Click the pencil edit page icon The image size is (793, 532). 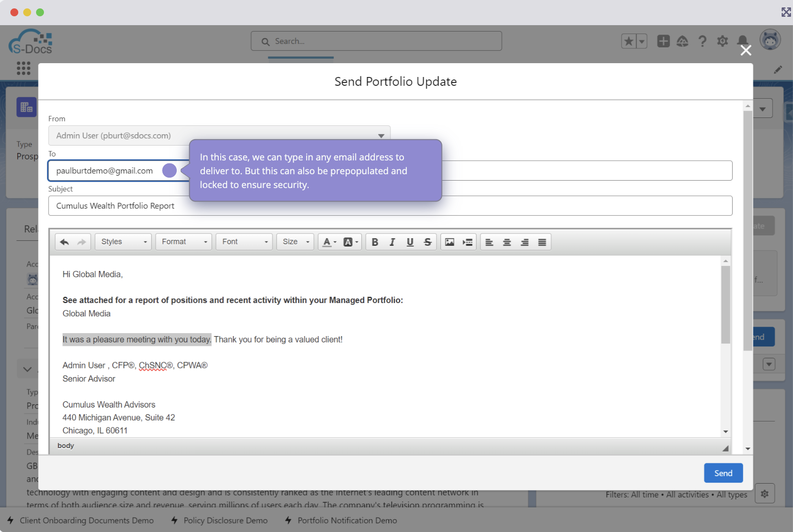(x=778, y=70)
